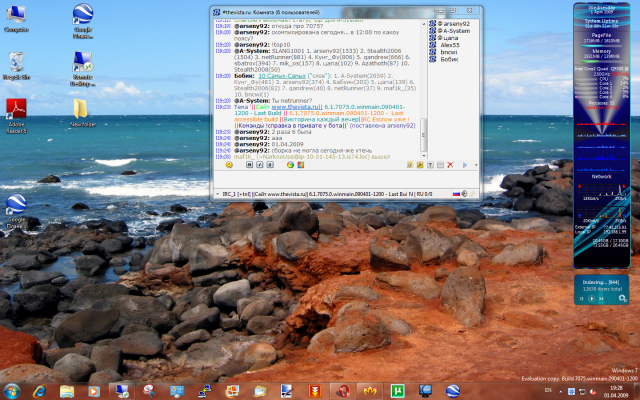Open the four-square background color picker
This screenshot has width=640, height=400.
pyautogui.click(x=301, y=165)
